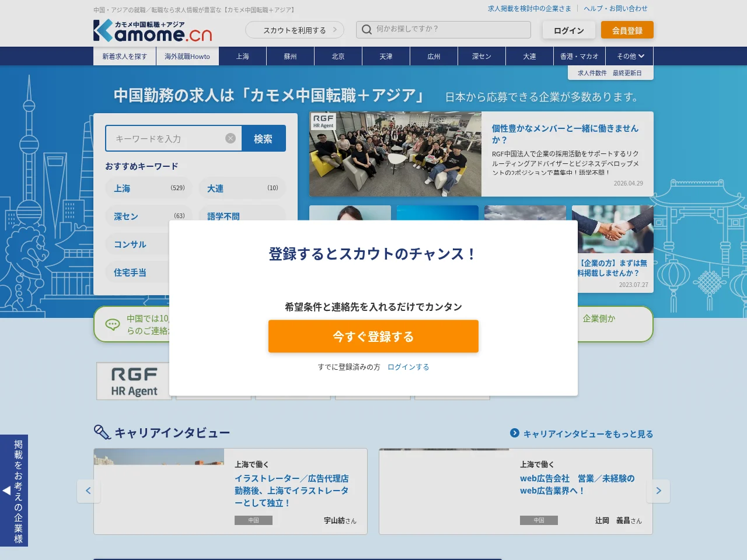Click the 今すぐ登録する button
Screen dimensions: 747x560
pos(373,337)
